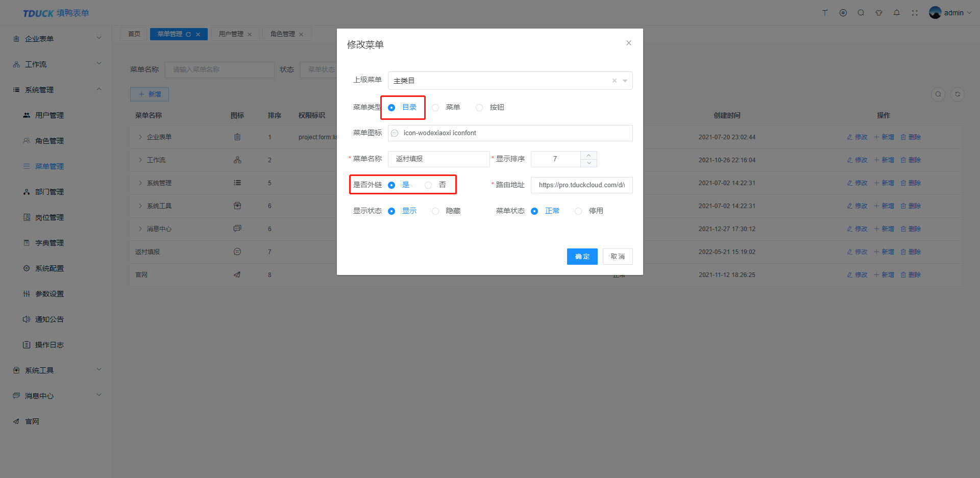Close the 菜单管理 tab
980x478 pixels.
198,35
